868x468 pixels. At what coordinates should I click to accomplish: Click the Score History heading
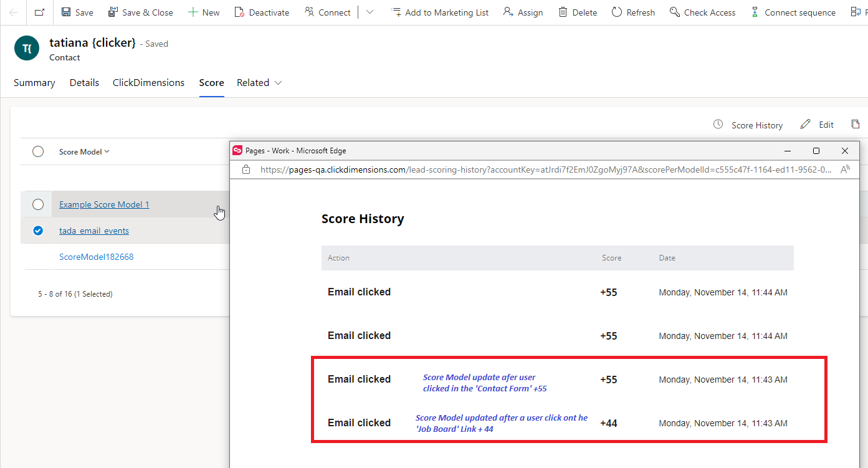point(363,219)
